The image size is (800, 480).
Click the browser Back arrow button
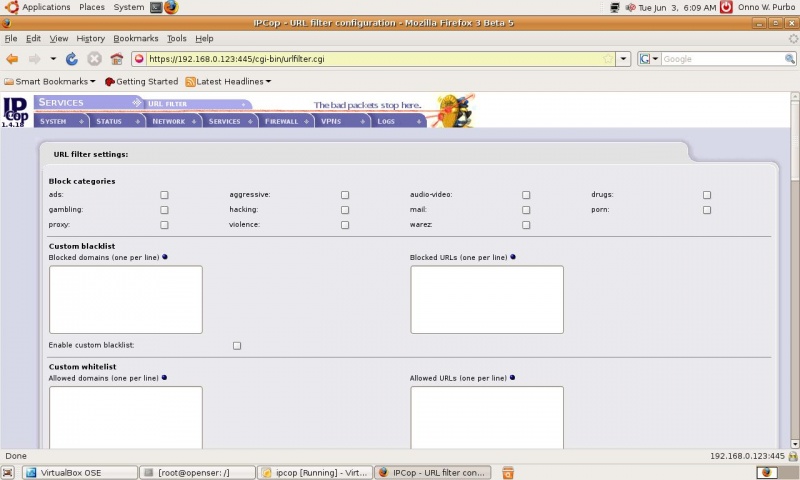(x=12, y=59)
